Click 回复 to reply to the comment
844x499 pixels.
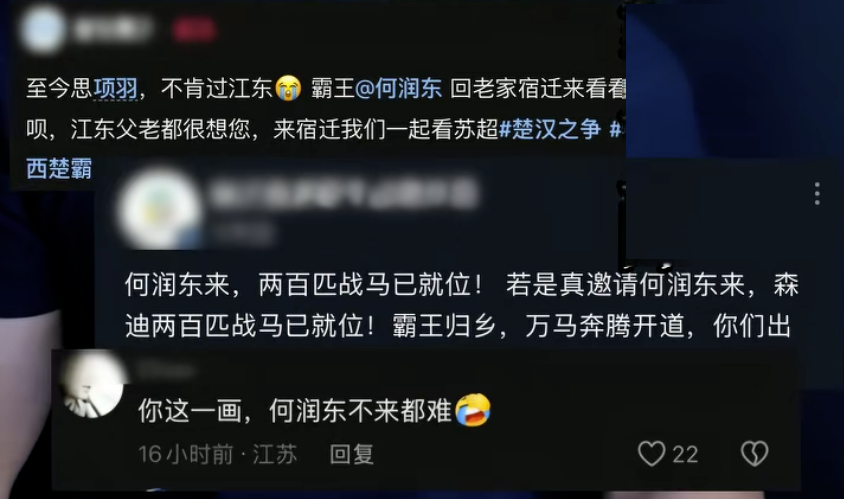351,454
